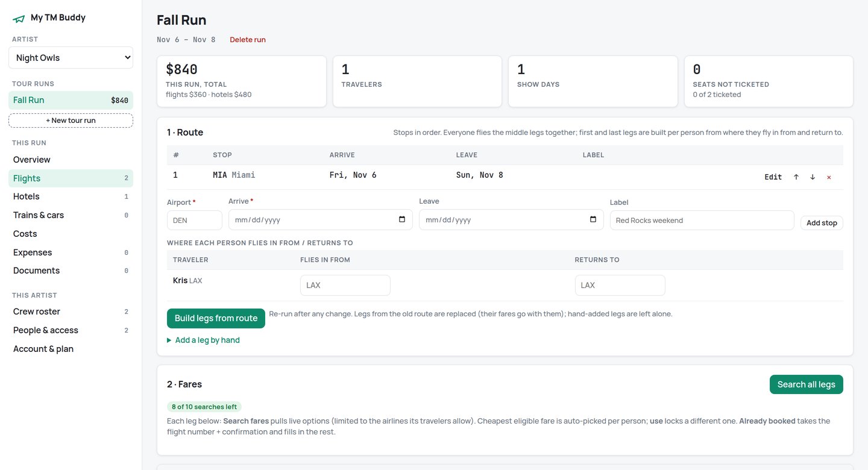Open the Arrive date calendar picker icon

coord(402,220)
